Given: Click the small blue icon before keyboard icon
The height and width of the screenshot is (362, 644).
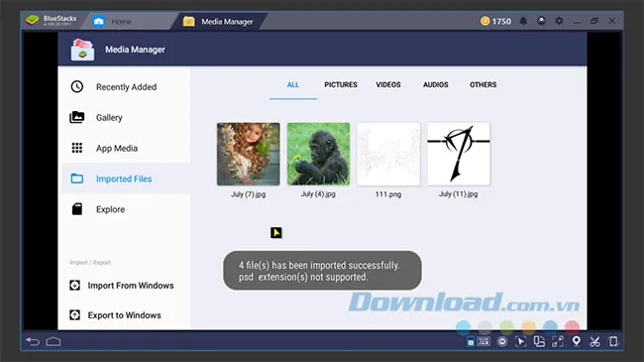Looking at the screenshot, I should 471,341.
